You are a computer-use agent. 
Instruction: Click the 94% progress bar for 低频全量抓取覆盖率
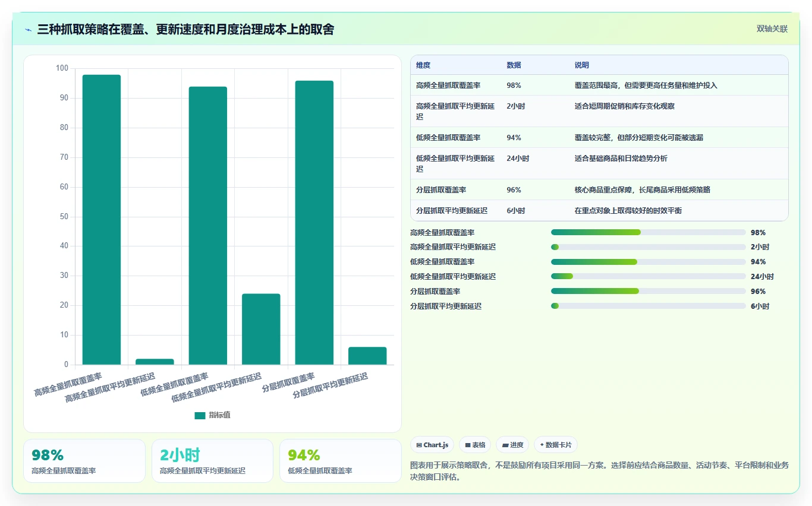coord(648,262)
